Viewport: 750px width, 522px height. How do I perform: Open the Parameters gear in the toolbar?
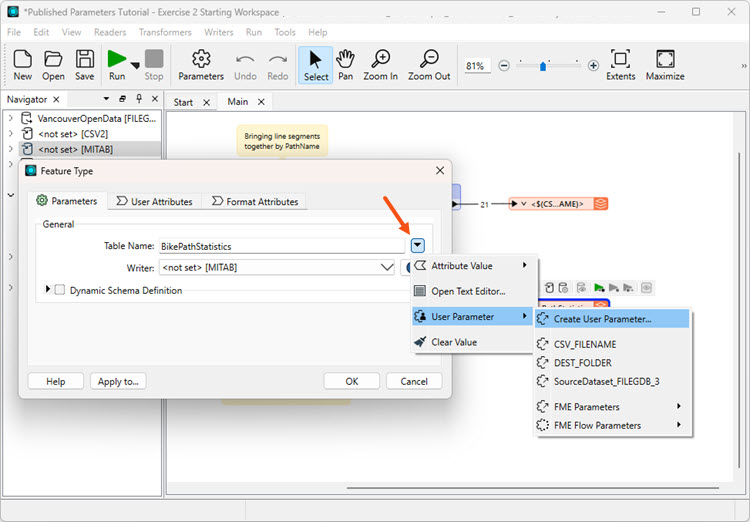click(x=201, y=65)
